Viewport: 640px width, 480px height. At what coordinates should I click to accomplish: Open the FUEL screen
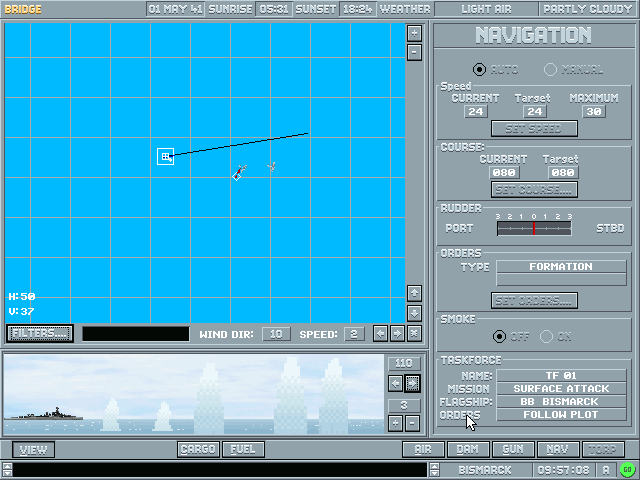243,449
